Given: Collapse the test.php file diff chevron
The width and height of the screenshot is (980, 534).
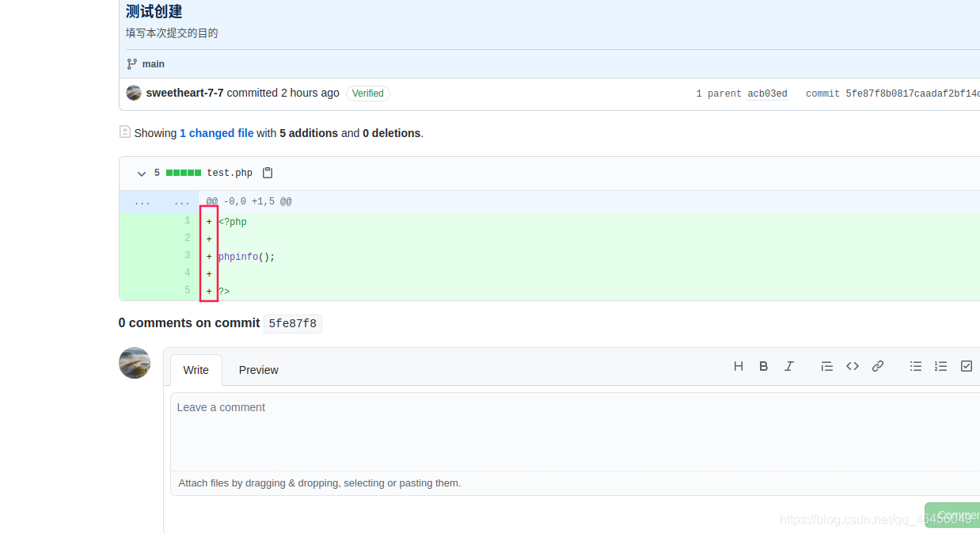Looking at the screenshot, I should tap(142, 174).
